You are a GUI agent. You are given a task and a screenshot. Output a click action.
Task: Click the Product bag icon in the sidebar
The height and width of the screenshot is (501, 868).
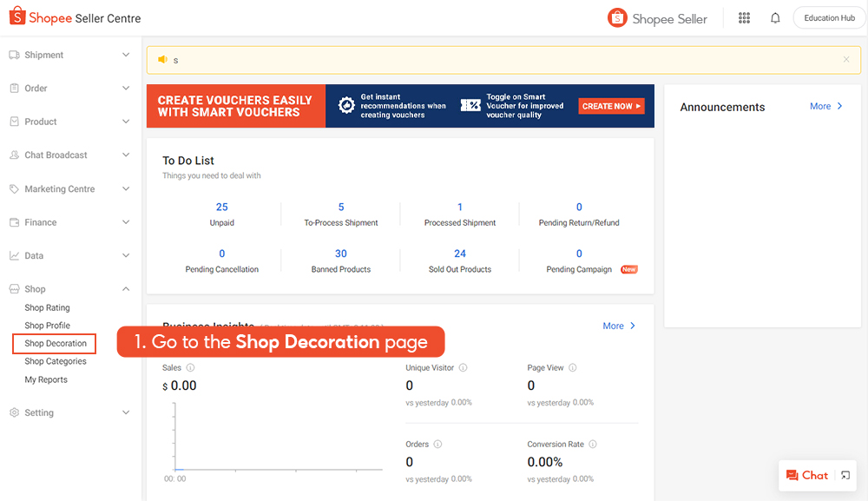(15, 122)
